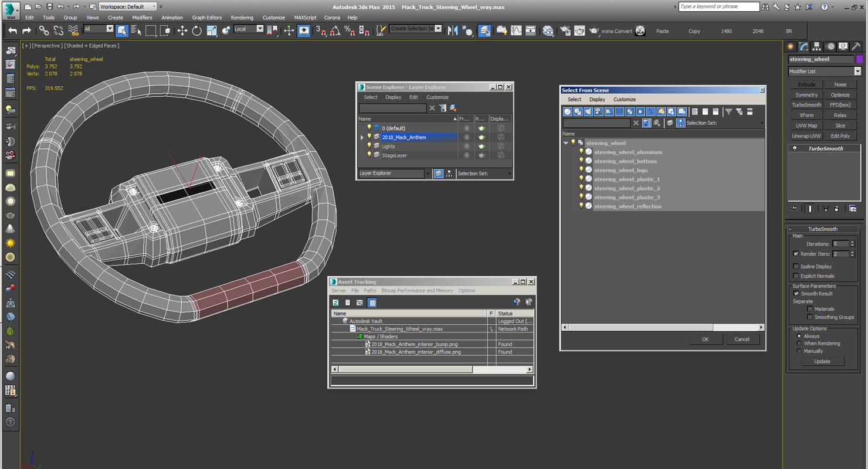Collapse the TurboSmooth rollout header
Screen dimensions: 868x469
point(823,229)
